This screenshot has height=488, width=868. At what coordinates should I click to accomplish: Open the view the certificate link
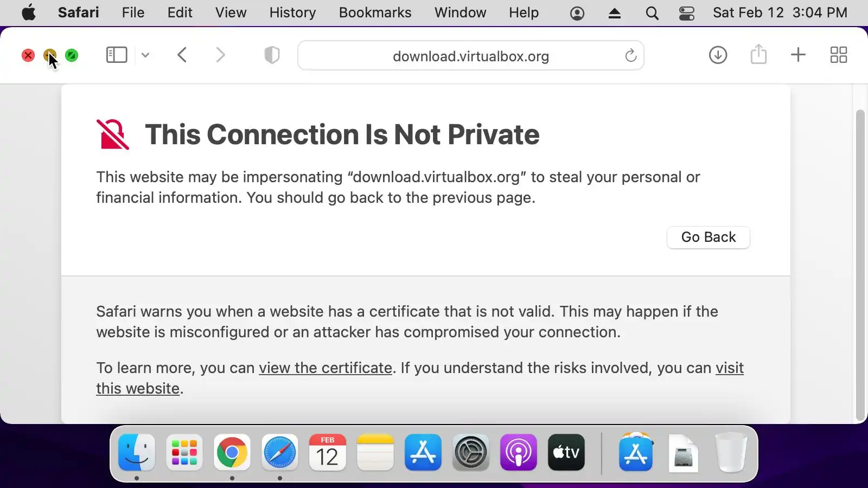point(325,368)
